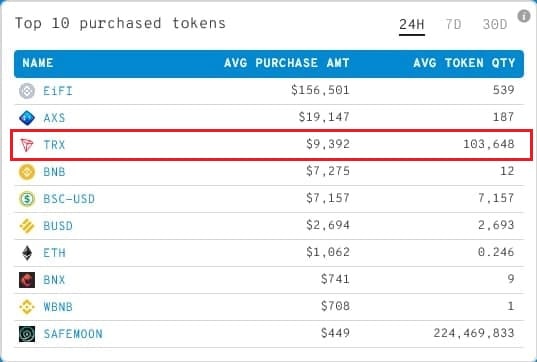
Task: Sort by NAME column header
Action: [38, 63]
